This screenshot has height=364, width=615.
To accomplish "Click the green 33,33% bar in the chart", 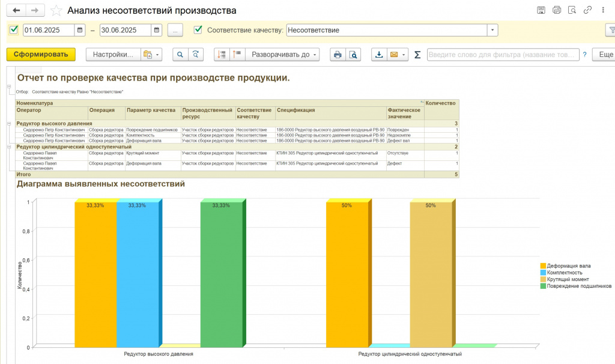I will tap(223, 273).
